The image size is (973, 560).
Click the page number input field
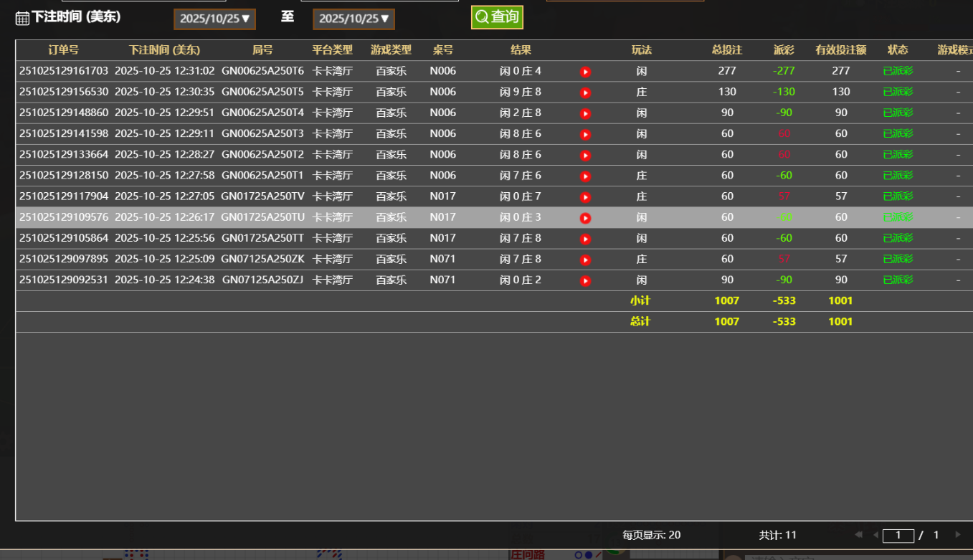pos(898,536)
